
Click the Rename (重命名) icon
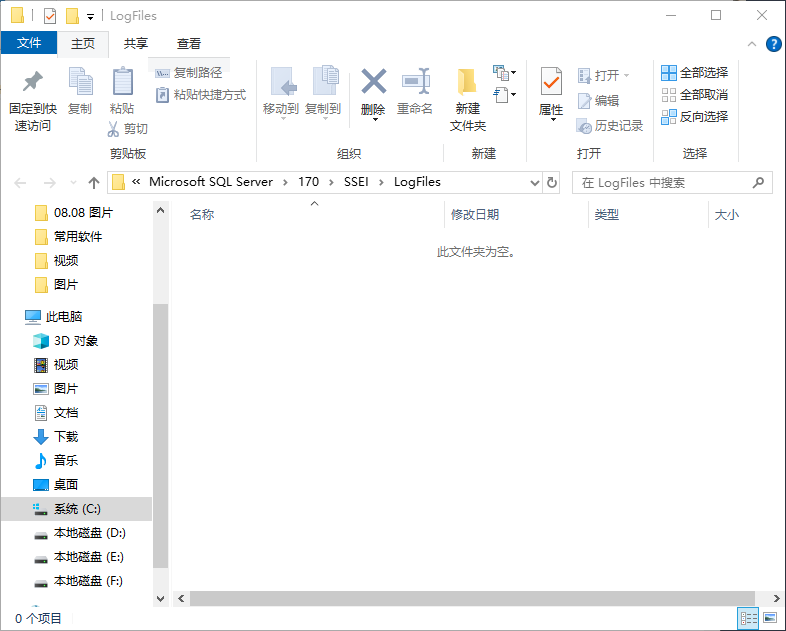[416, 81]
